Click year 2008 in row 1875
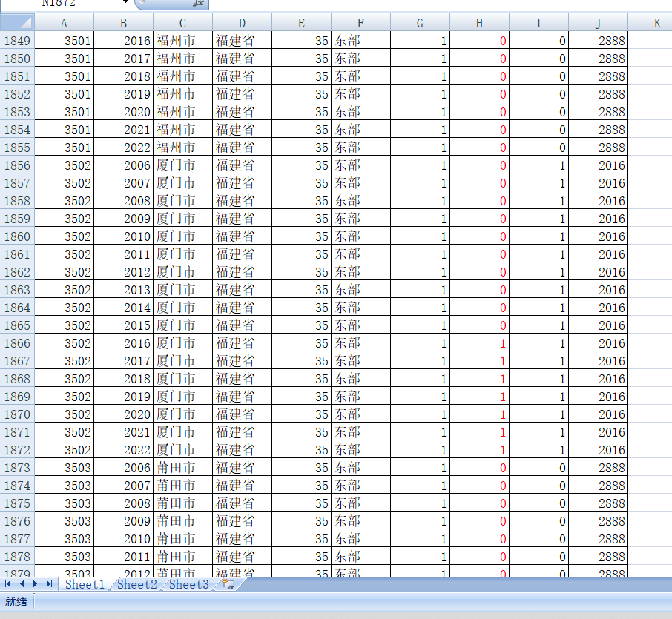The height and width of the screenshot is (619, 672). pyautogui.click(x=123, y=503)
